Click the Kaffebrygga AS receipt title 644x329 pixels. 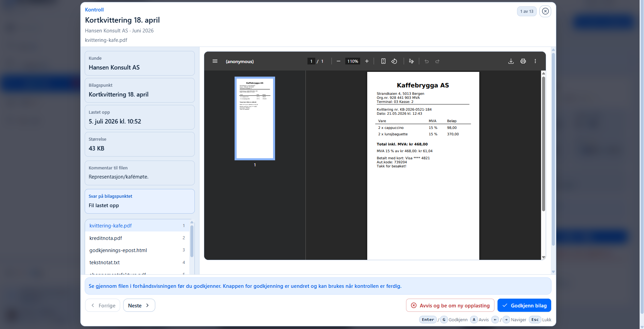423,85
